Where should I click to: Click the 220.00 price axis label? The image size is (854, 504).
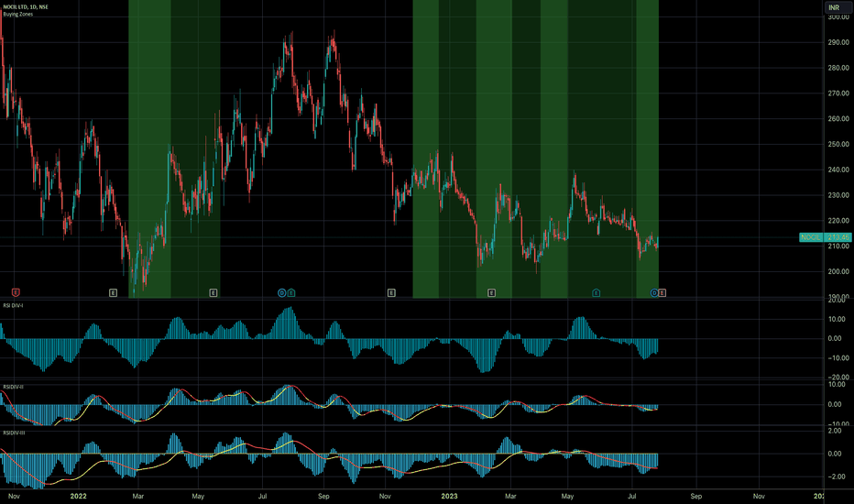(838, 221)
